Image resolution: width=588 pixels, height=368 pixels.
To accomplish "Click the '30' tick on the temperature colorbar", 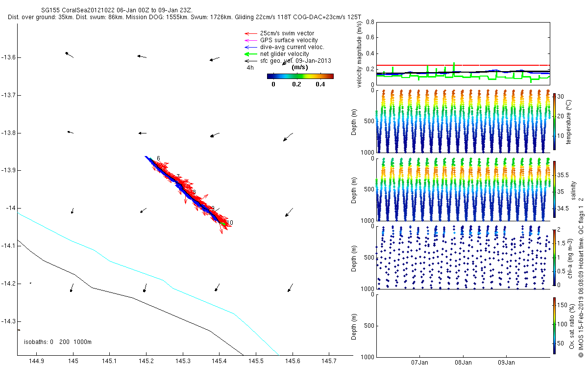I will (561, 96).
